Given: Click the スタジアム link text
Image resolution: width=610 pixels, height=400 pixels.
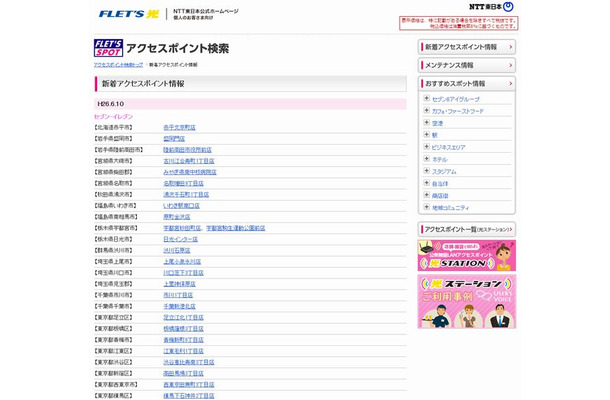Looking at the screenshot, I should (444, 172).
